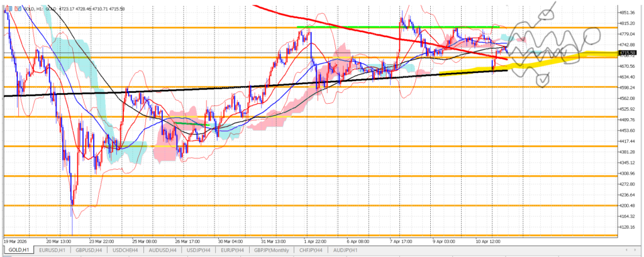Click the 7 Apr 17:00 time axis label
This screenshot has height=257, width=644.
click(401, 240)
